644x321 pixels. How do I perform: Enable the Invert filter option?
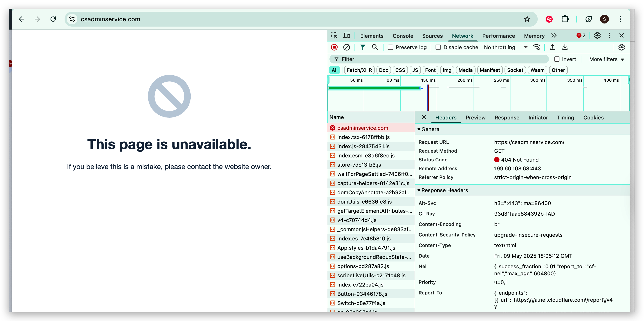coord(557,59)
